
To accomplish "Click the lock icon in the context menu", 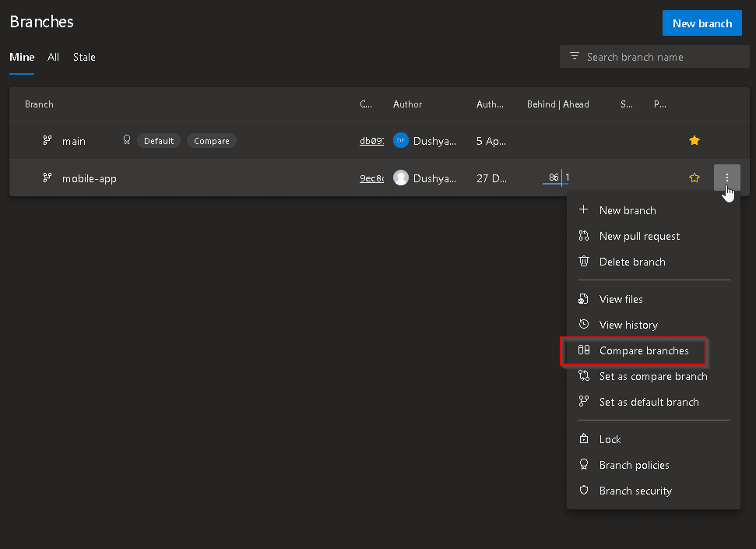I will pyautogui.click(x=583, y=438).
